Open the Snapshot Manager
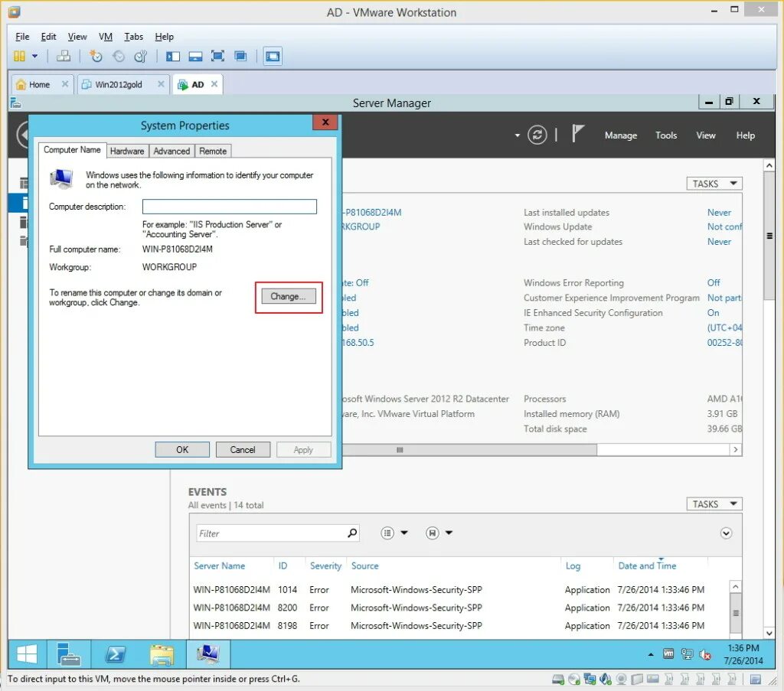 pos(140,55)
